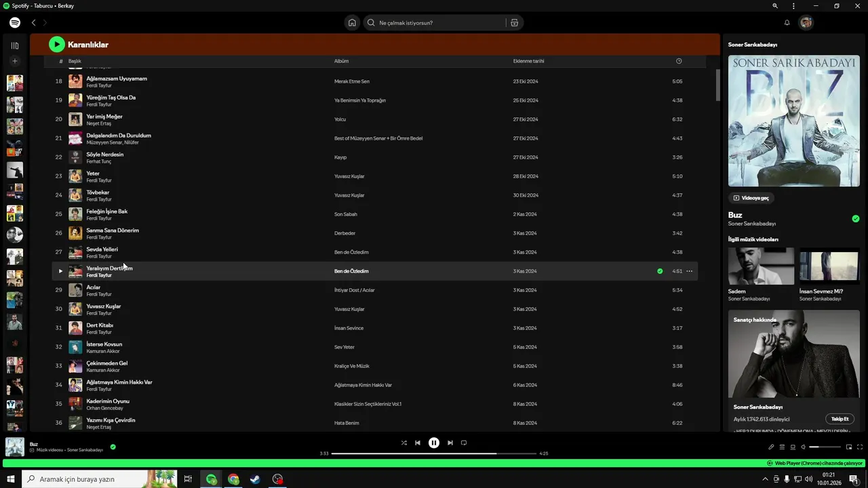This screenshot has width=868, height=488.
Task: Toggle shuffle playback
Action: click(404, 443)
